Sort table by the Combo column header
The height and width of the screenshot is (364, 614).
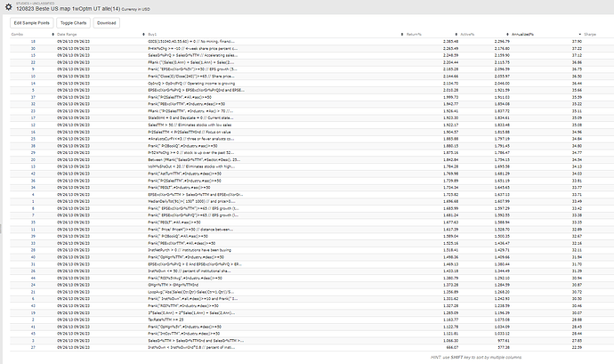click(17, 35)
